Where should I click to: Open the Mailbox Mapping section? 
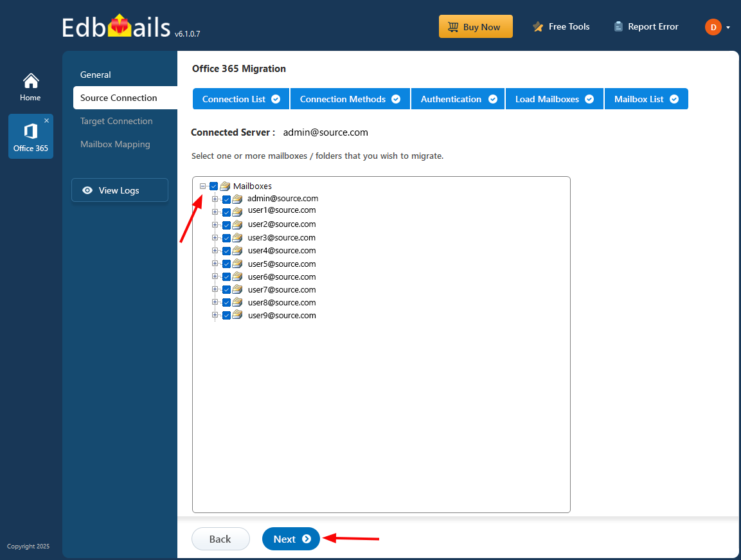pyautogui.click(x=115, y=144)
